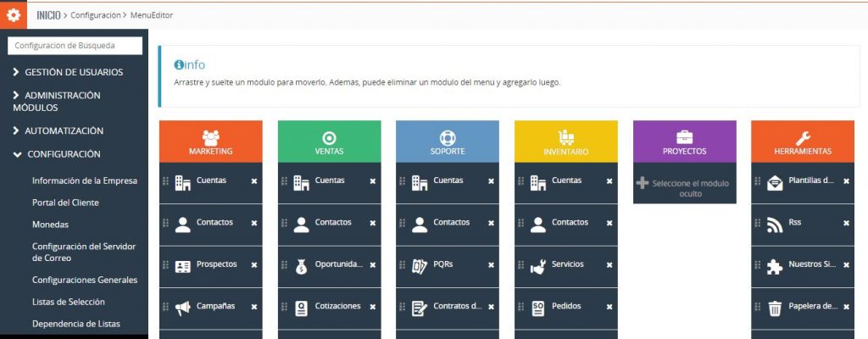Click the PQRs ticket icon in Soporte
868x339 pixels.
click(x=419, y=265)
